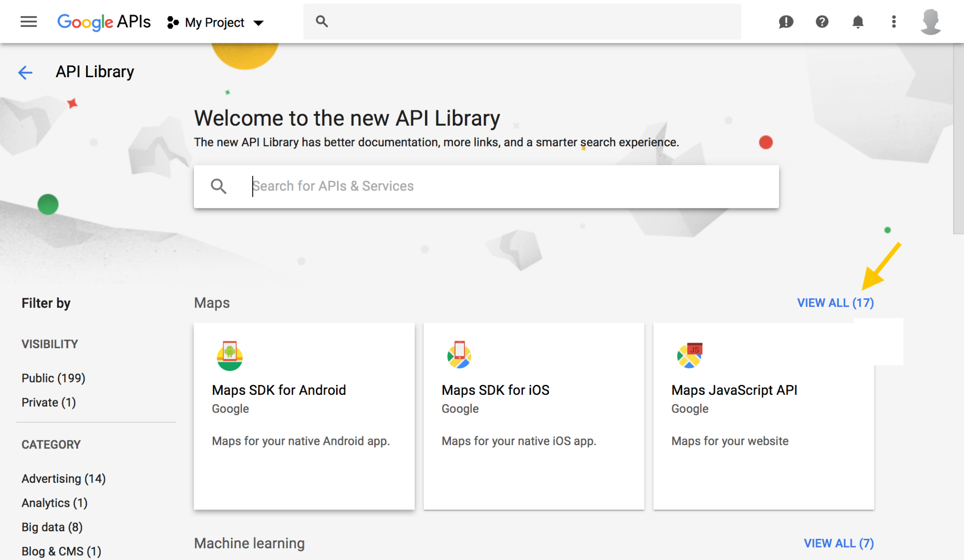964x560 pixels.
Task: Filter by Big data (8) category
Action: point(52,527)
